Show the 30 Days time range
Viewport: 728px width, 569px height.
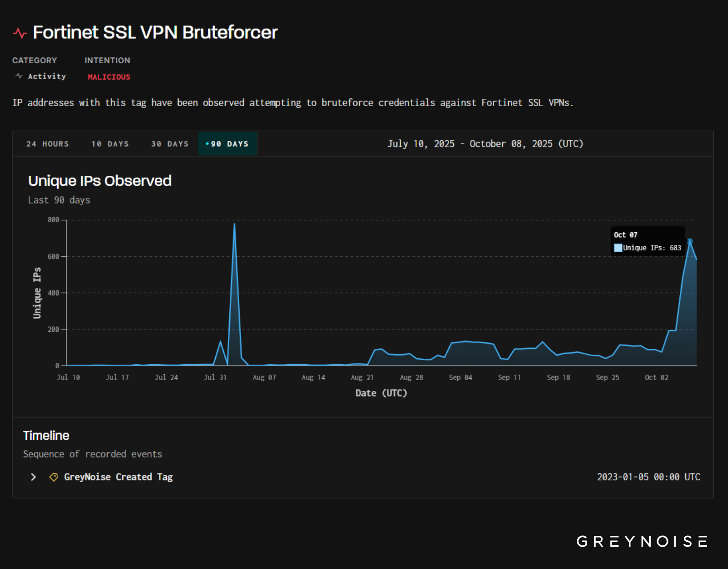(x=170, y=144)
